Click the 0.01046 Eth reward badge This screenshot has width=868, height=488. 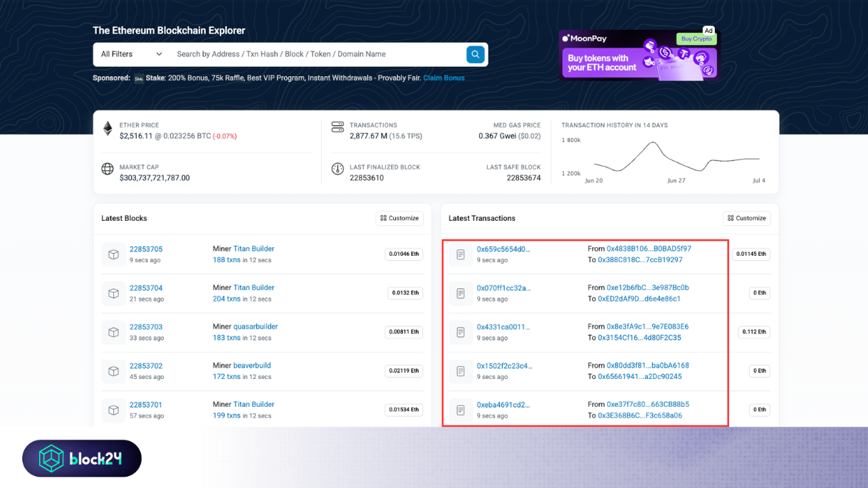pos(404,254)
